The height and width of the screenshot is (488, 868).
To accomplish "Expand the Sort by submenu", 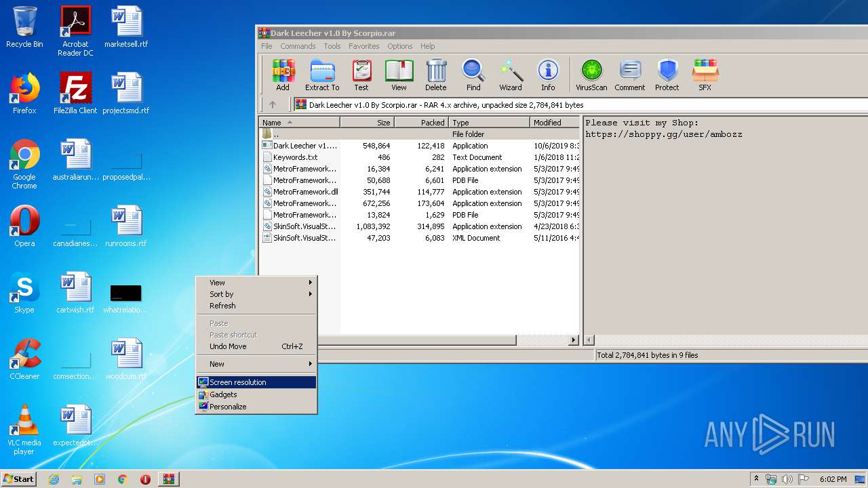I will point(256,294).
